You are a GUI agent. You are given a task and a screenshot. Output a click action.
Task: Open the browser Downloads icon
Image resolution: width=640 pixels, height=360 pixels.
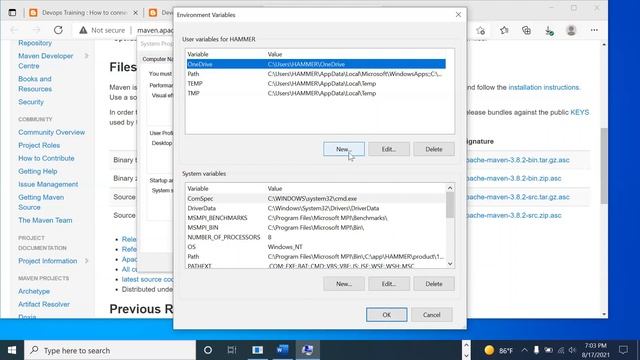pyautogui.click(x=549, y=30)
